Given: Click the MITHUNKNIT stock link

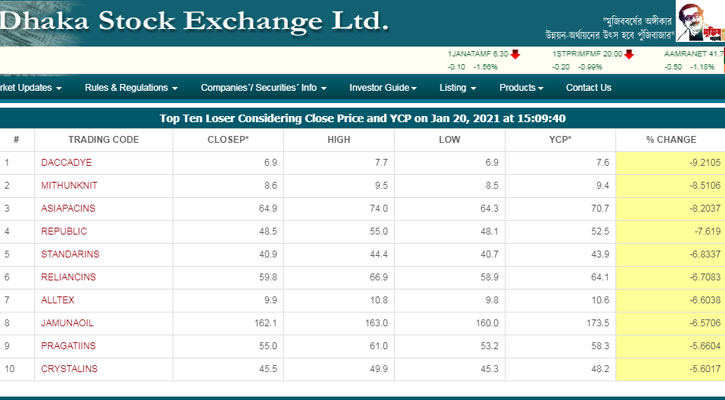Looking at the screenshot, I should [70, 185].
